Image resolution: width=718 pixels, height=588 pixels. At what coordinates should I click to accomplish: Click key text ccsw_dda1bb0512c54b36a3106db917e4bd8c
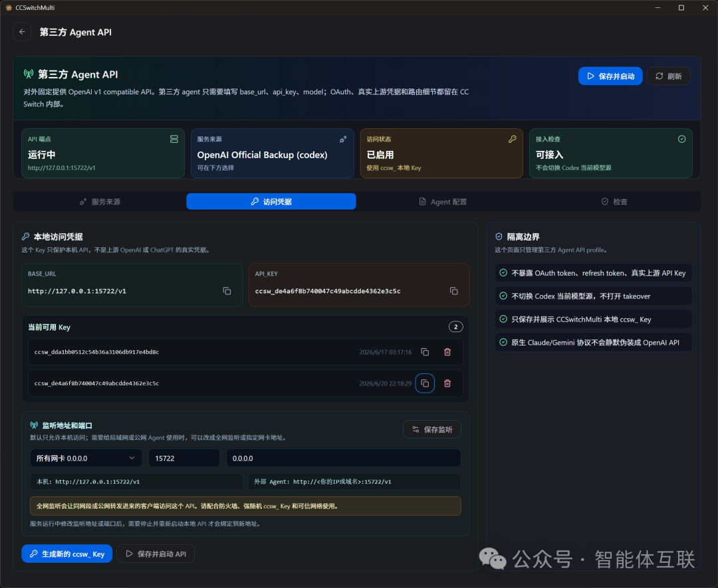point(96,352)
